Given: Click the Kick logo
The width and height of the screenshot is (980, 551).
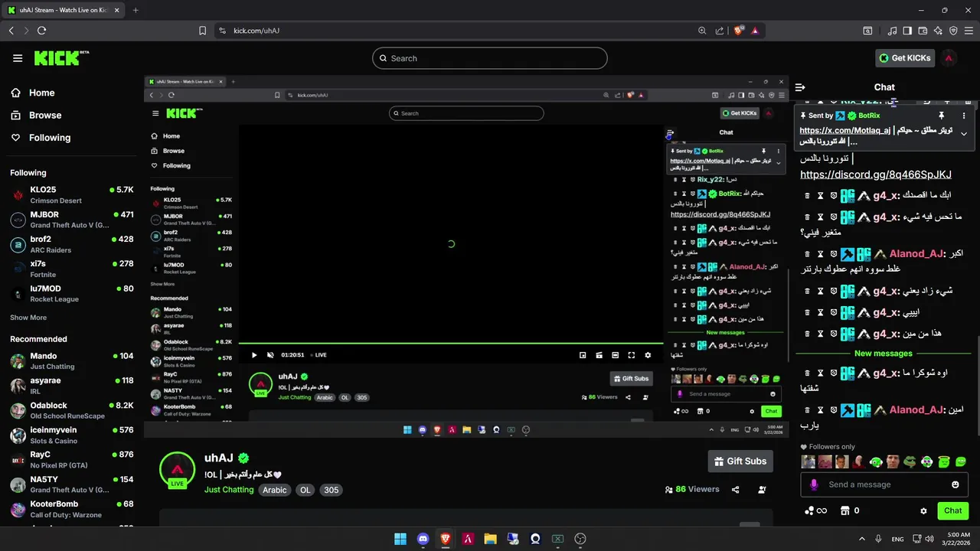Looking at the screenshot, I should coord(61,58).
